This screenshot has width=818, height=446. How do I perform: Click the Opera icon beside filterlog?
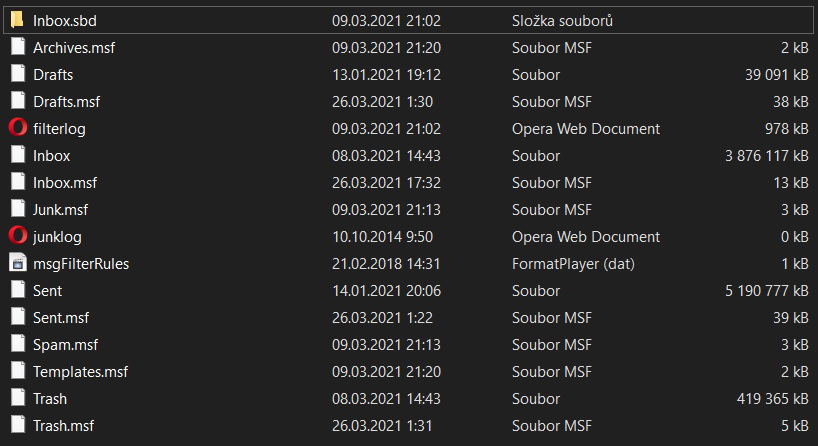pos(17,128)
